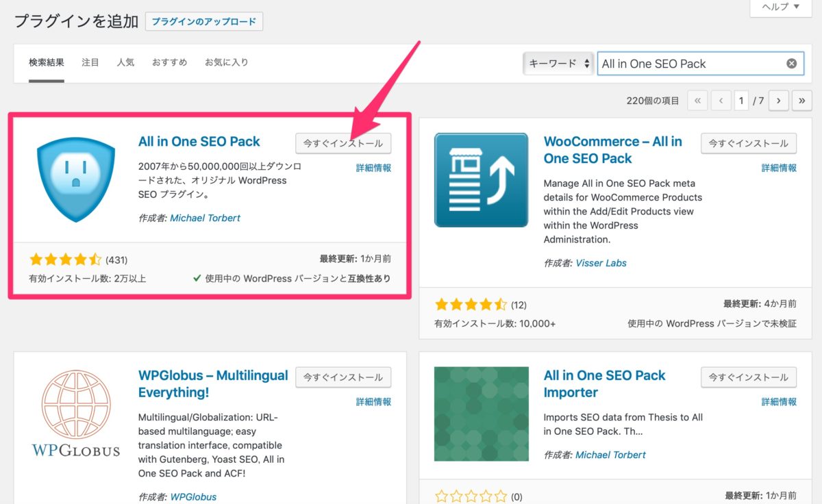This screenshot has width=822, height=504.
Task: Open 詳細情報 for SEO Pack Importer
Action: click(780, 402)
